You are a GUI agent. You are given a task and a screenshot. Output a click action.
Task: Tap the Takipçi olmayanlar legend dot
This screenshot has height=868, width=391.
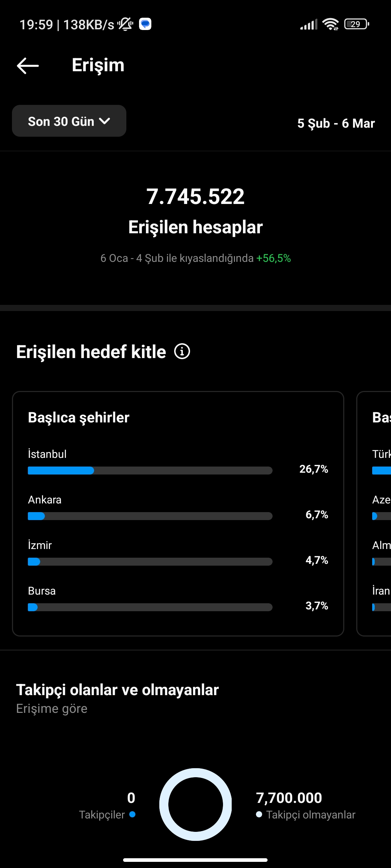pos(259,814)
